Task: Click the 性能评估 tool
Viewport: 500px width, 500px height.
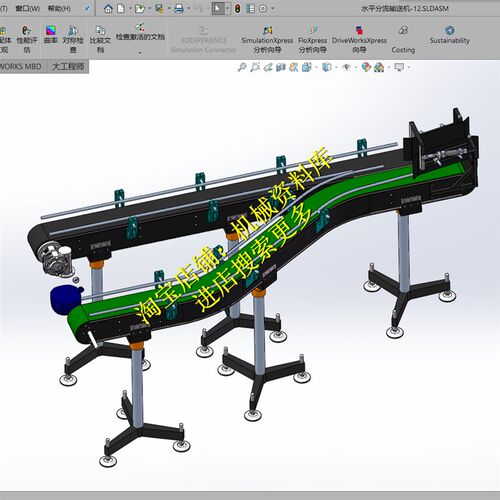Action: click(27, 39)
